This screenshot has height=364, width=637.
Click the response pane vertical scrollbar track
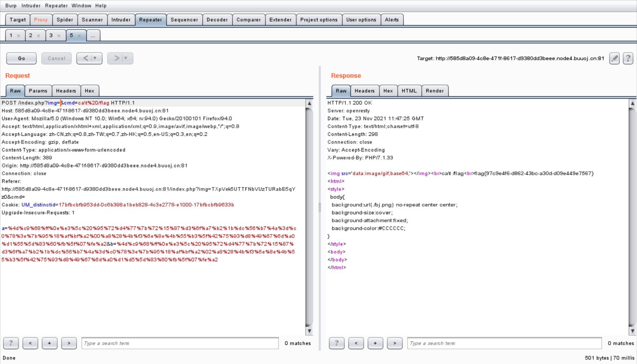[x=632, y=217]
